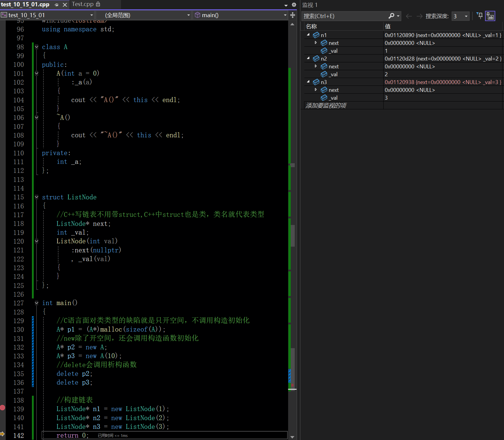The height and width of the screenshot is (440, 504).
Task: Remove the breakpoint on line 139
Action: (2, 408)
